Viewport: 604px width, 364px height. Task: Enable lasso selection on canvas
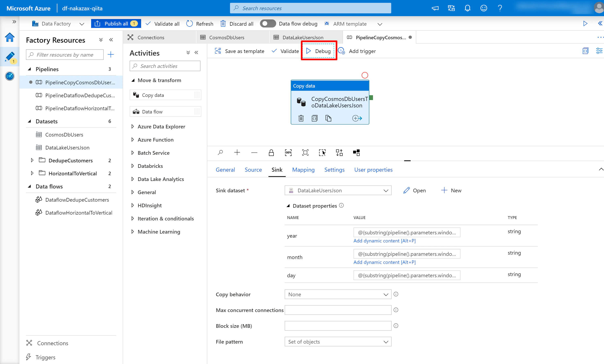[x=322, y=152]
